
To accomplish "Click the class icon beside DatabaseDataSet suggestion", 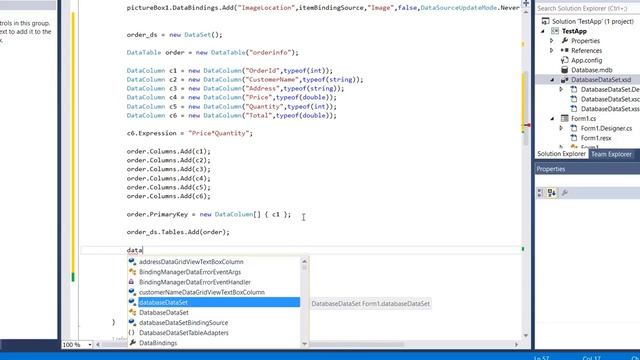I will 132,312.
